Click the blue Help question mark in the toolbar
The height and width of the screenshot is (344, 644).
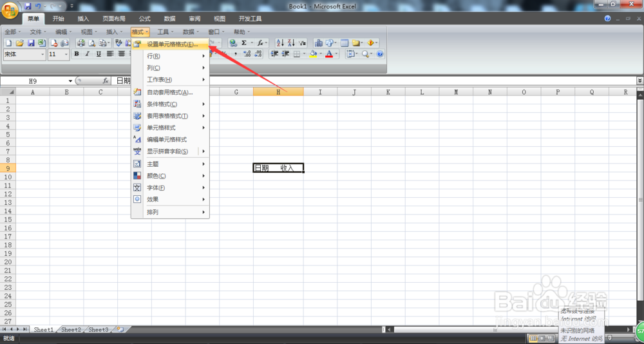point(380,54)
